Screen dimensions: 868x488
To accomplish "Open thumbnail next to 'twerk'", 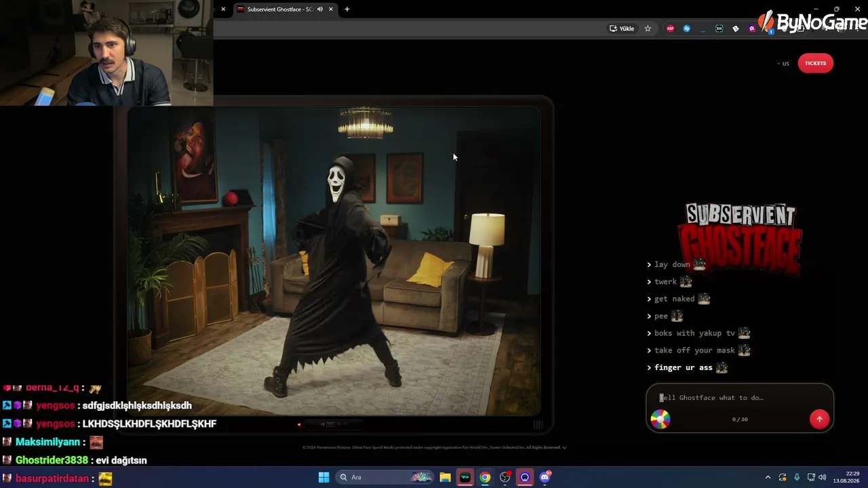I will [x=686, y=281].
